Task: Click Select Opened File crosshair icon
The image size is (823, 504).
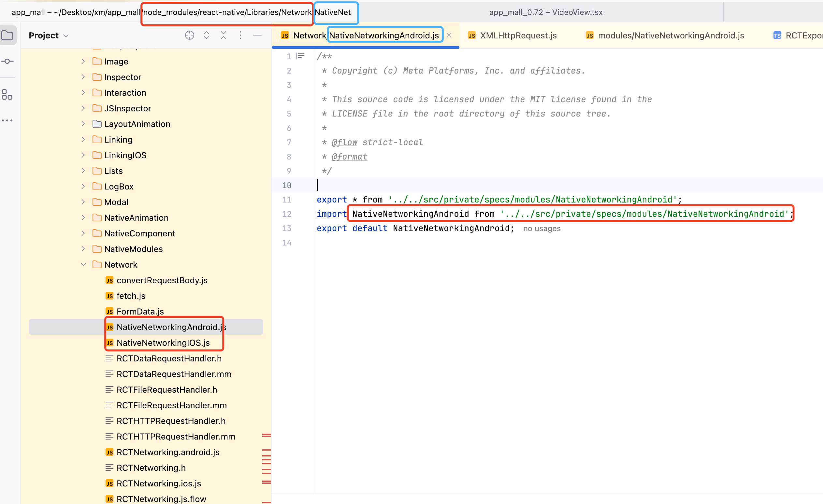Action: [x=189, y=35]
